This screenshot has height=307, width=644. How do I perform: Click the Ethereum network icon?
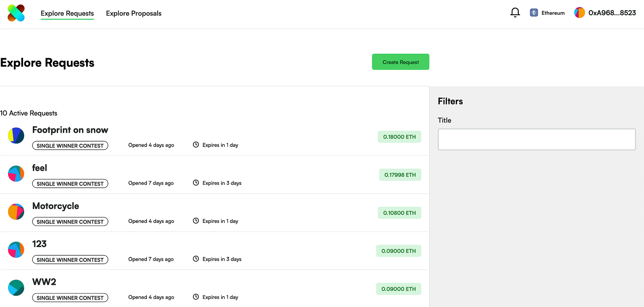[534, 13]
